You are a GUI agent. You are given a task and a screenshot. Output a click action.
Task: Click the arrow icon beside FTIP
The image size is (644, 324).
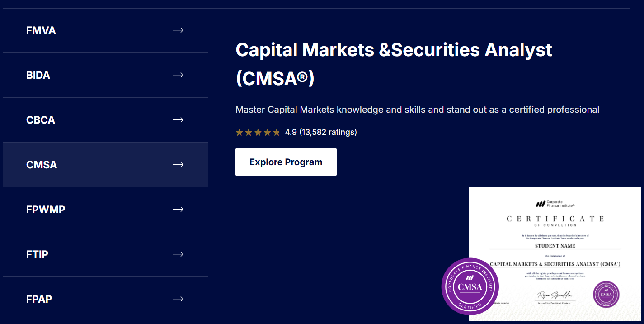178,254
